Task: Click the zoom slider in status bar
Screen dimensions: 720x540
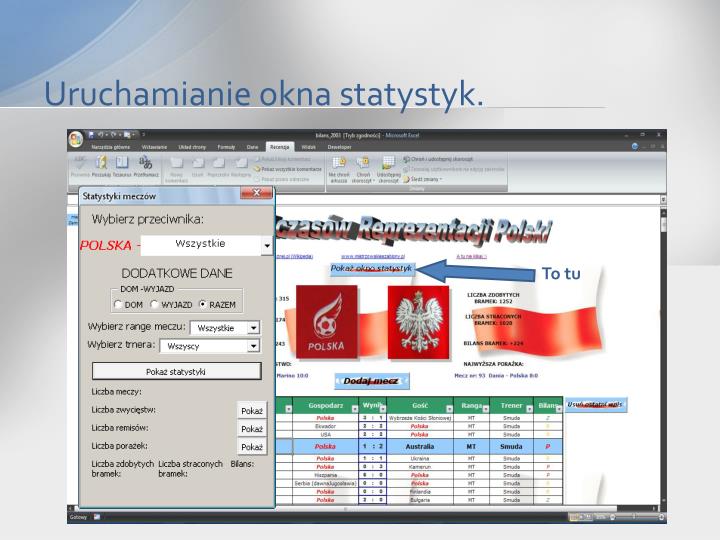Action: click(635, 517)
